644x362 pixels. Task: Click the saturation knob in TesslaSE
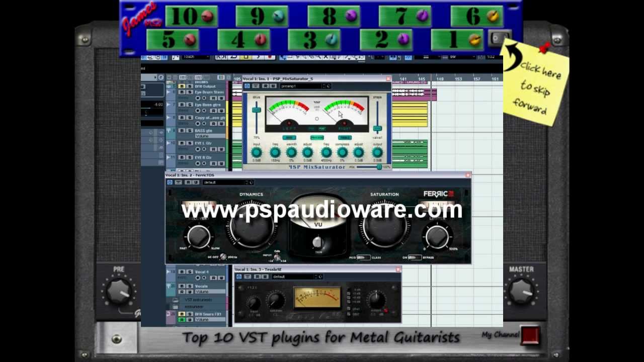point(275,301)
